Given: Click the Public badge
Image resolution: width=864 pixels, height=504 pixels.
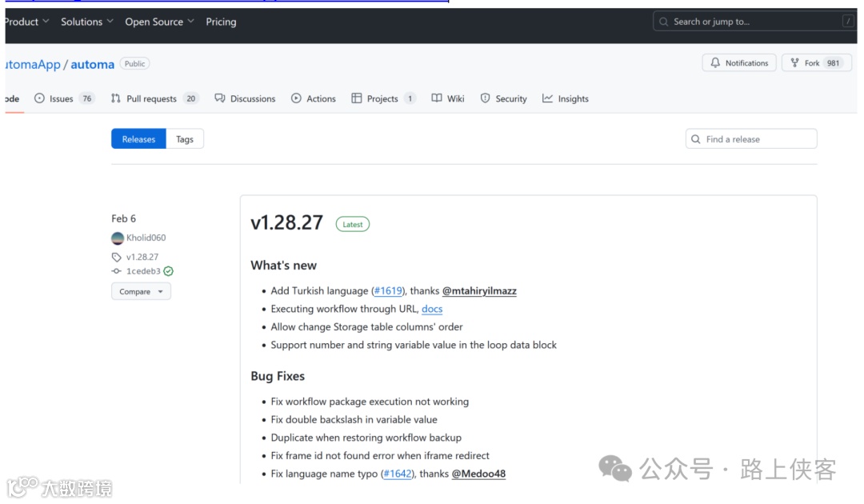Looking at the screenshot, I should pyautogui.click(x=134, y=64).
